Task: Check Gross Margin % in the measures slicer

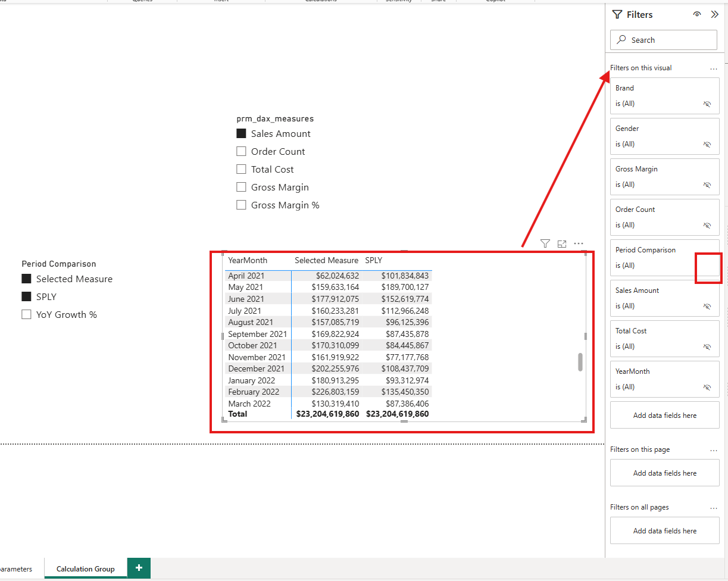Action: 241,205
